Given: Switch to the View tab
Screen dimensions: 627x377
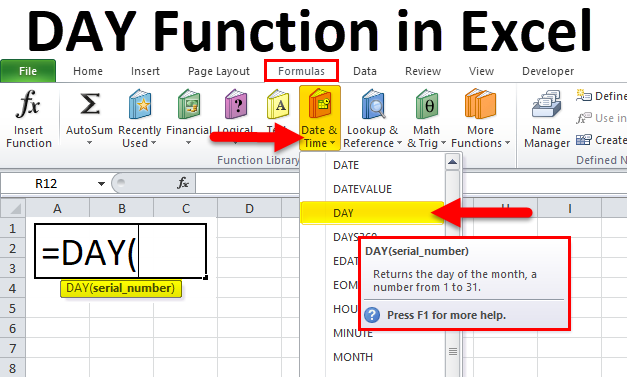Looking at the screenshot, I should [x=481, y=71].
